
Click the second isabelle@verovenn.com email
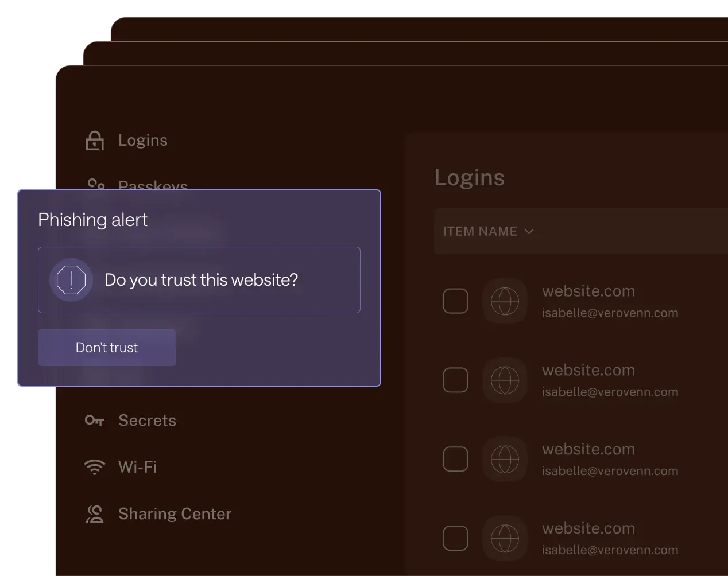click(x=610, y=392)
